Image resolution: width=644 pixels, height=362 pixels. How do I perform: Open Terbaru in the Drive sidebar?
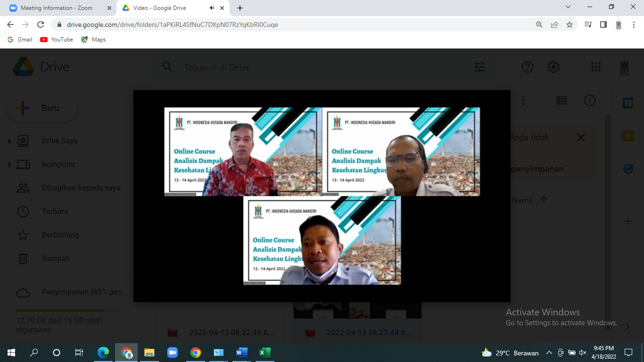point(55,211)
